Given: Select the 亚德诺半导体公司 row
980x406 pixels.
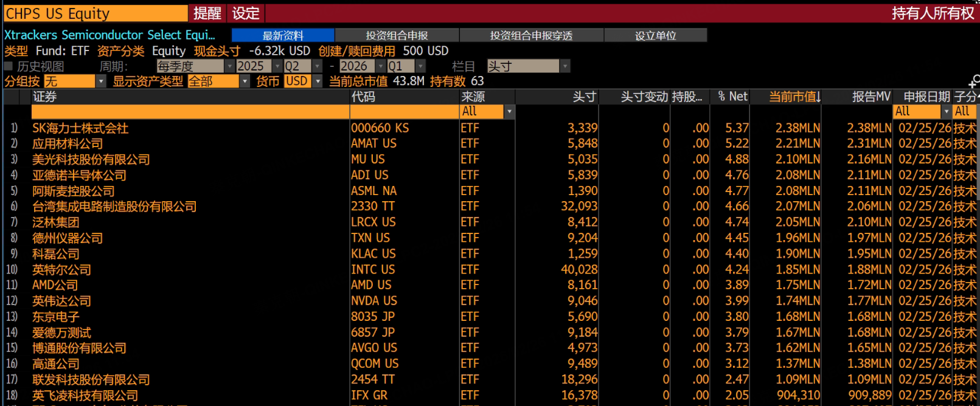Looking at the screenshot, I should click(490, 175).
